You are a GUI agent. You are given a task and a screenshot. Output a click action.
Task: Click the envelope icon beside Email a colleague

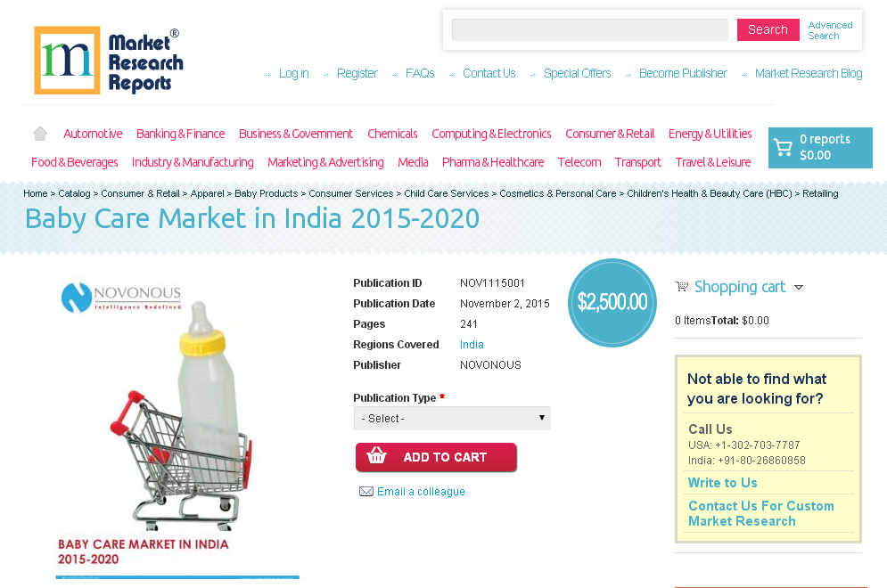pos(366,491)
